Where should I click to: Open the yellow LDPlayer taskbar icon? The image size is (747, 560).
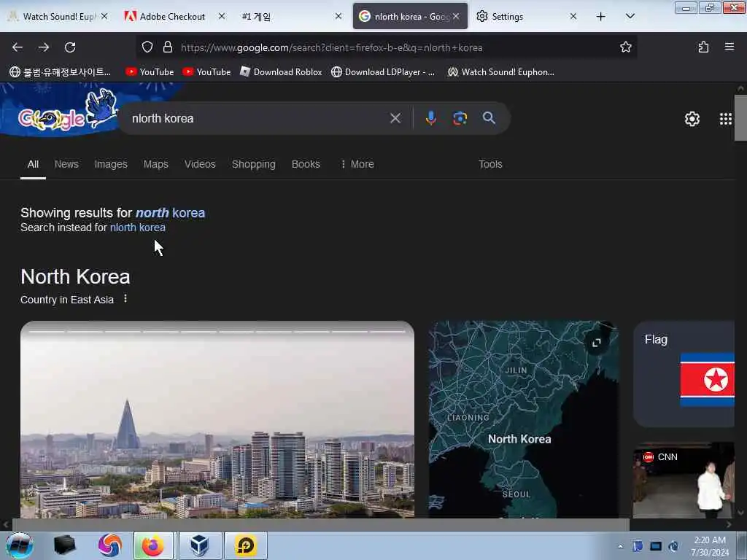point(246,545)
